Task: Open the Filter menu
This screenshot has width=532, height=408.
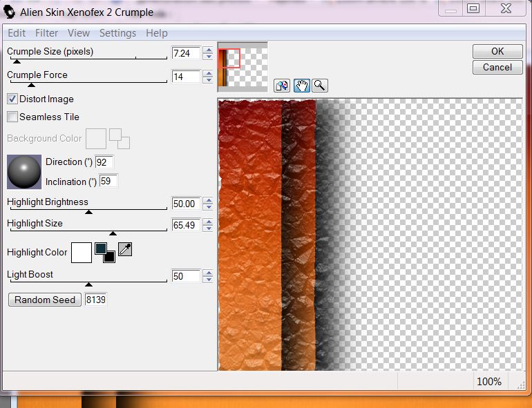Action: coord(46,33)
